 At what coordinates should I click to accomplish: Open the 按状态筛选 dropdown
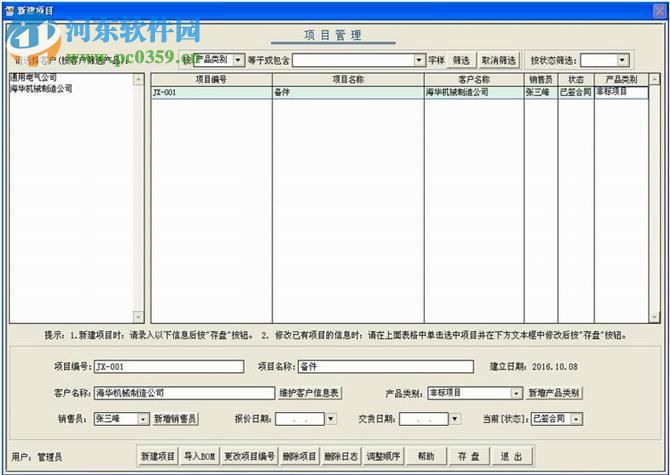622,60
